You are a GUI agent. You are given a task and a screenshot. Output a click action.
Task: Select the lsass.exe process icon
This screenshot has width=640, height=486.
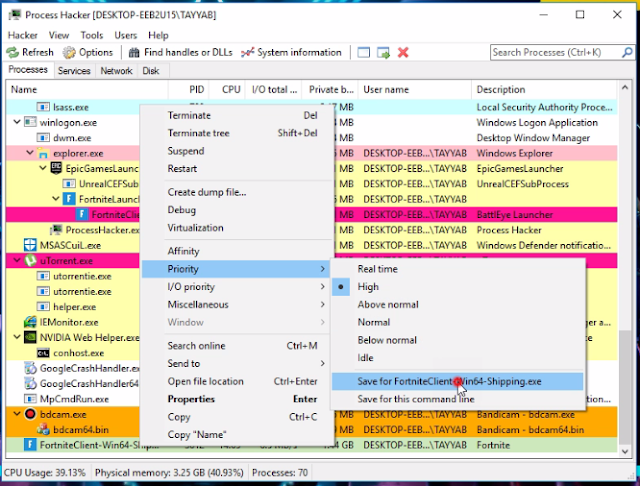click(43, 107)
